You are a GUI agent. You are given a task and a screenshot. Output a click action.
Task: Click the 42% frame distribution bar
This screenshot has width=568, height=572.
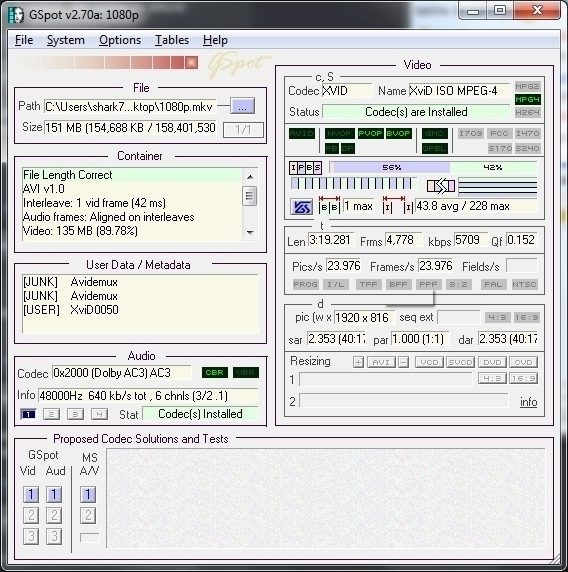click(x=493, y=167)
